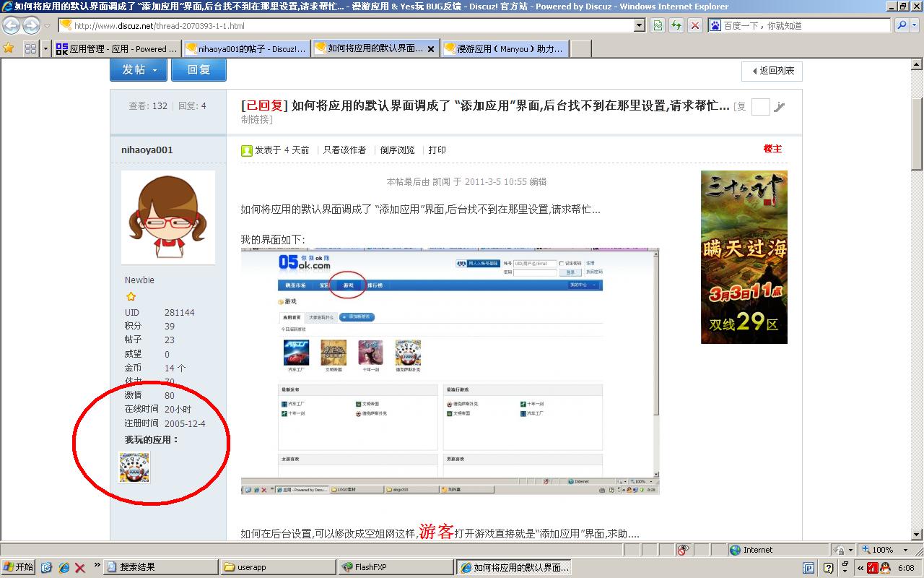
Task: Stop loading the page
Action: click(x=694, y=25)
